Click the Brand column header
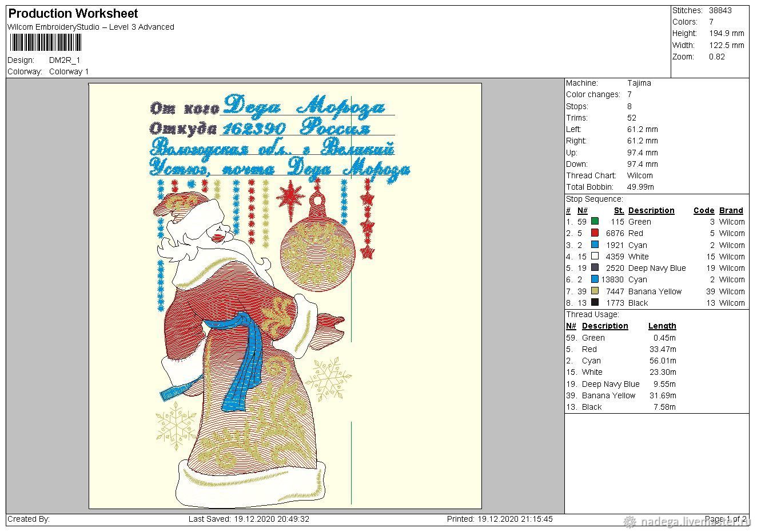This screenshot has width=757, height=532. pos(731,210)
